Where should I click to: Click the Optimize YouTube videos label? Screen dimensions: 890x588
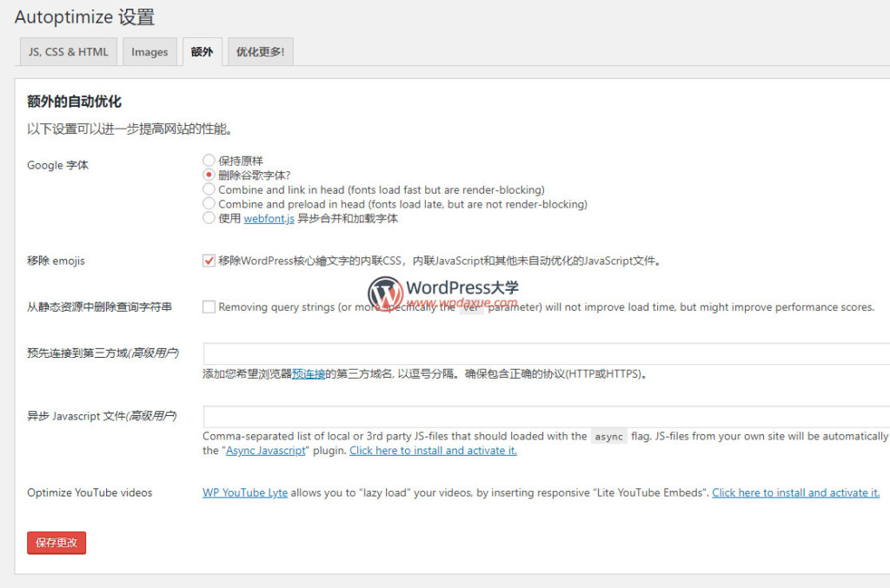[x=90, y=492]
